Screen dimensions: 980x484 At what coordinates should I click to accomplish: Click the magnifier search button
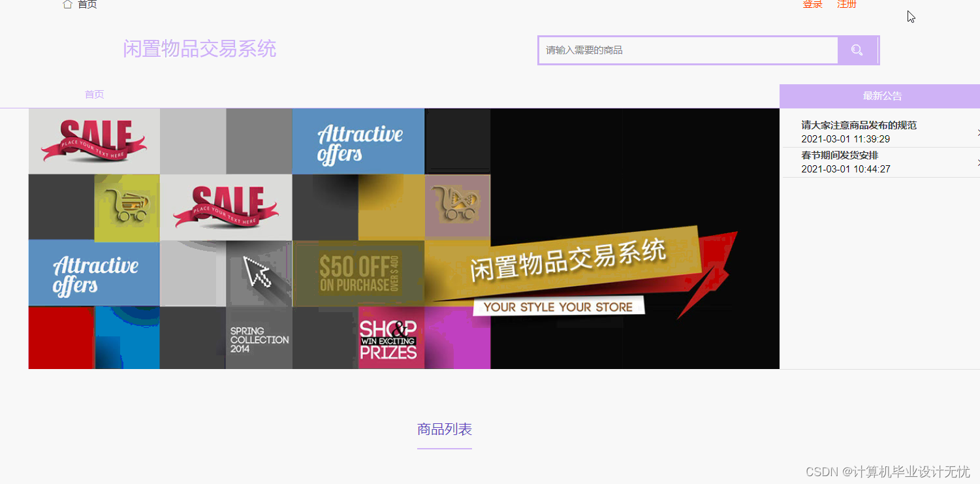pos(857,50)
